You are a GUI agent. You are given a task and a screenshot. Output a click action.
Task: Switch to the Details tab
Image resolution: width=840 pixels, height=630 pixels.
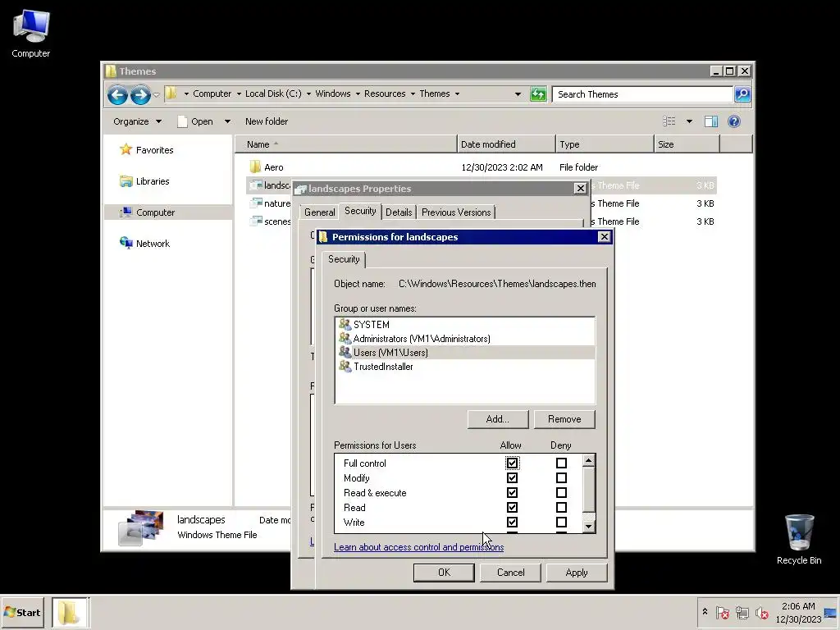[x=399, y=212]
